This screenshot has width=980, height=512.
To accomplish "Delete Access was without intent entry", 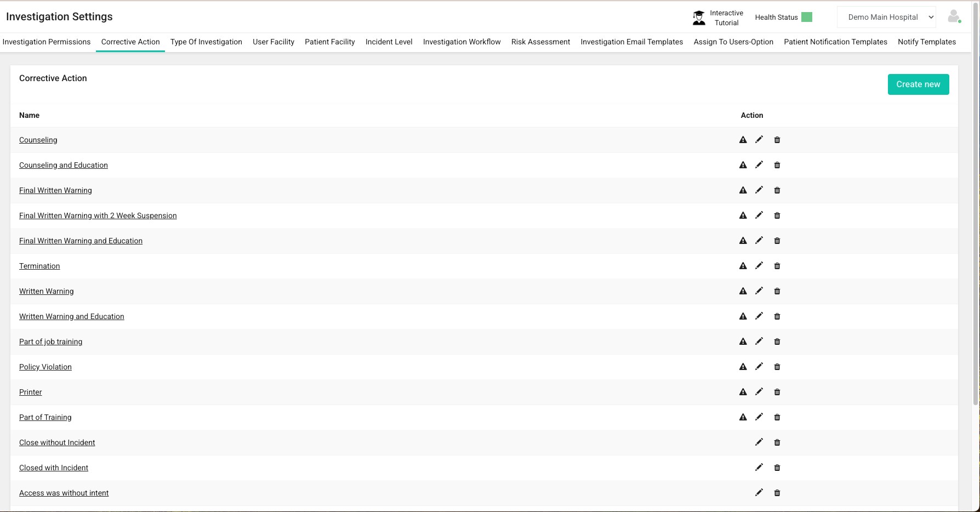I will pos(777,493).
